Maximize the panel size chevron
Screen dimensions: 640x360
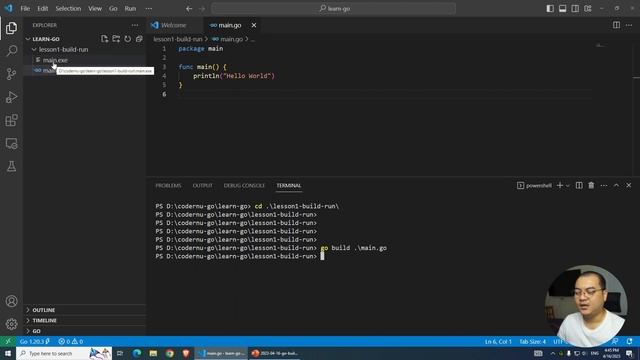(616, 185)
